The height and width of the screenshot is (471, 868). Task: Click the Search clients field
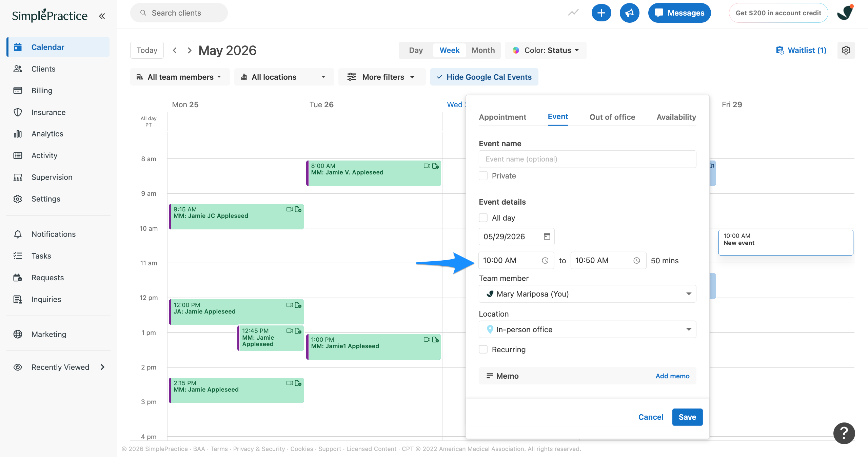point(179,13)
